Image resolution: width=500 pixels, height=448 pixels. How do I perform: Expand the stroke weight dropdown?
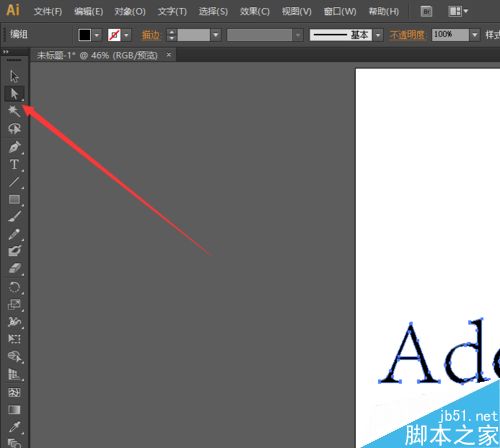pos(216,35)
